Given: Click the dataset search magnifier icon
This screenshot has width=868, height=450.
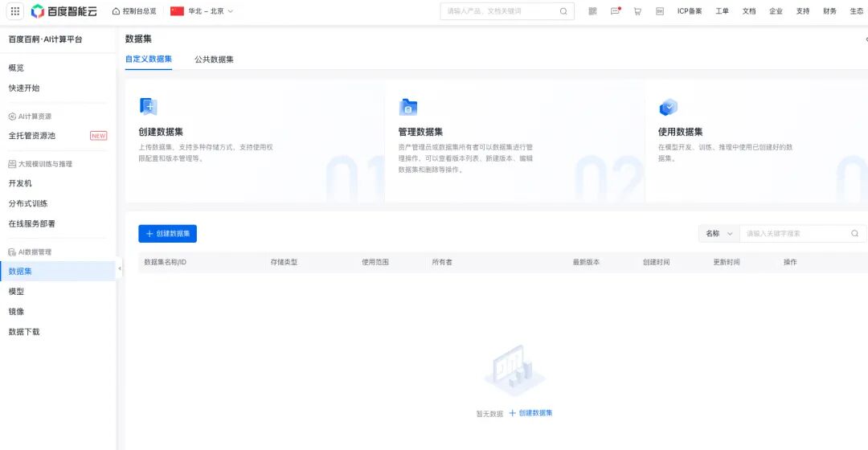Looking at the screenshot, I should 854,234.
